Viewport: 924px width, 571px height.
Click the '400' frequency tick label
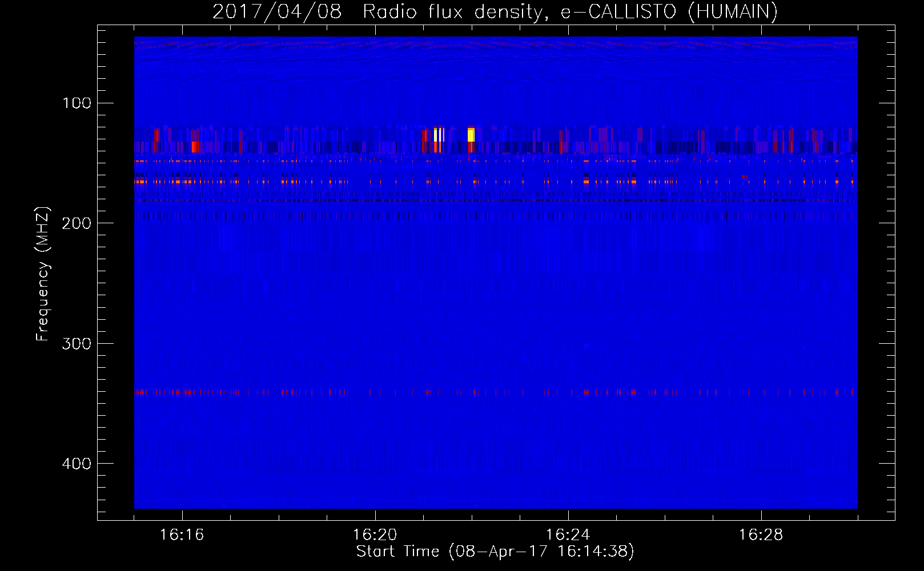coord(77,464)
